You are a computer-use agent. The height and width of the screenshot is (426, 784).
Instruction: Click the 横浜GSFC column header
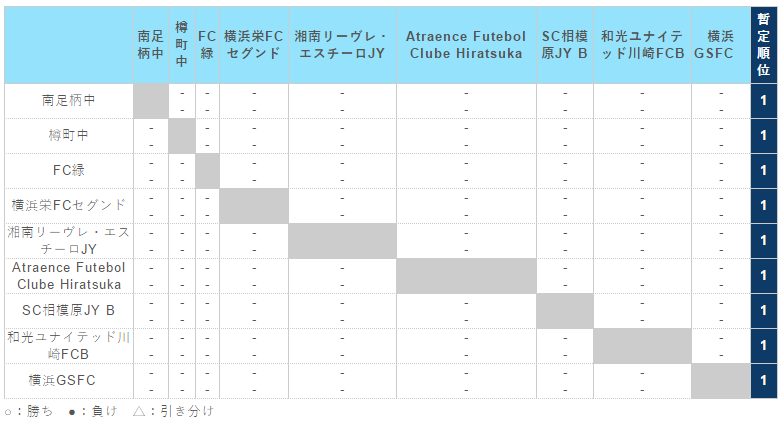pos(720,45)
